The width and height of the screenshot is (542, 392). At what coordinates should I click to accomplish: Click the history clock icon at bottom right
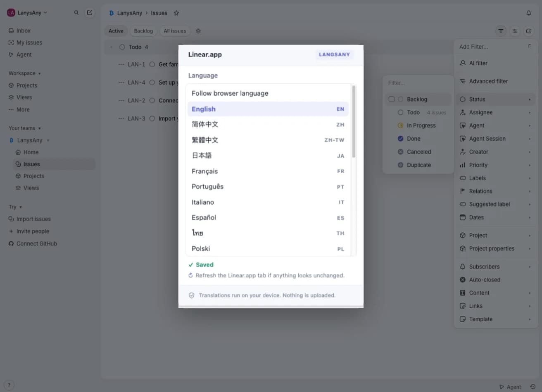[x=533, y=387]
